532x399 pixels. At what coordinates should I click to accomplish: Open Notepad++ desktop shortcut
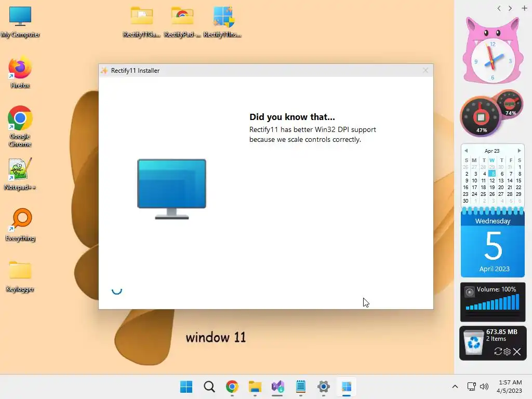pyautogui.click(x=20, y=174)
